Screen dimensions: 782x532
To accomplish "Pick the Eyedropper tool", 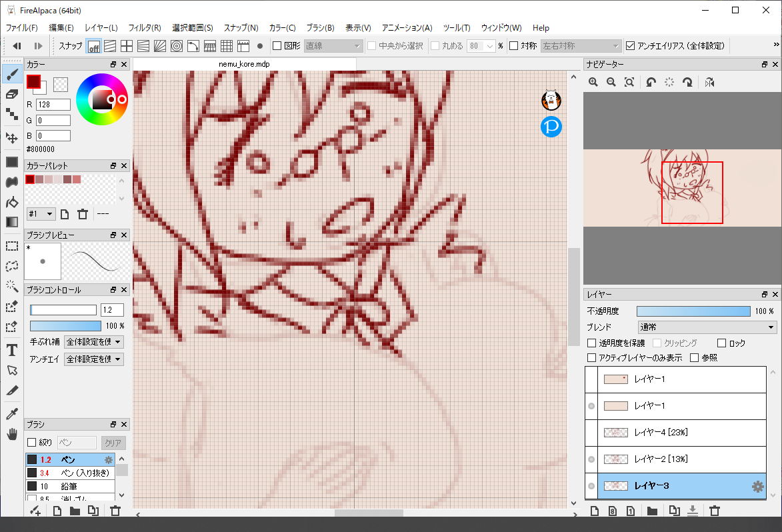I will tap(11, 414).
